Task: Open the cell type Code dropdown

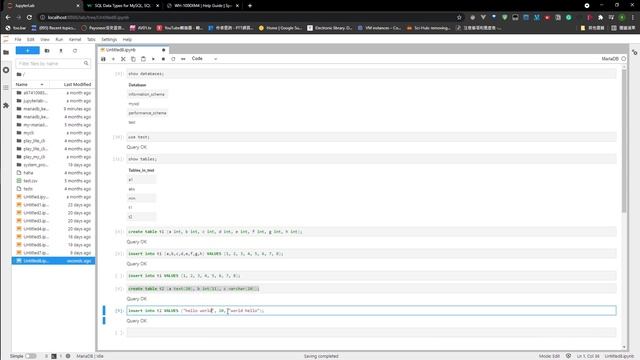Action: tap(204, 59)
